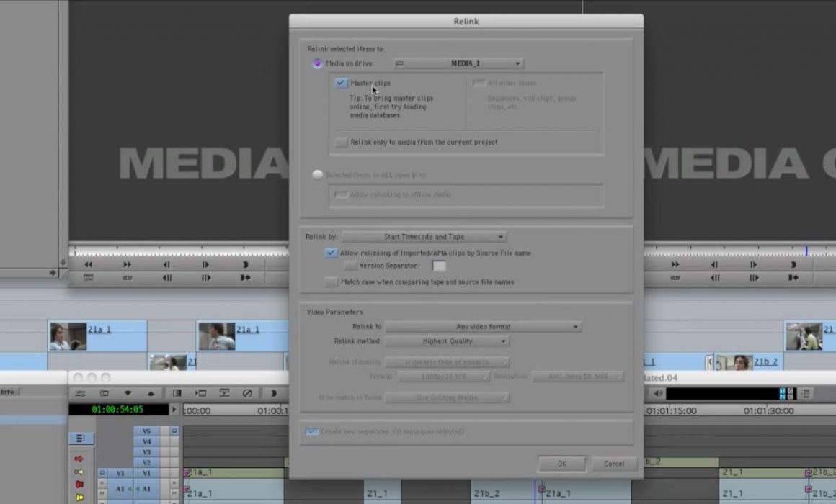Open the Relink to video format dropdown

pyautogui.click(x=483, y=327)
